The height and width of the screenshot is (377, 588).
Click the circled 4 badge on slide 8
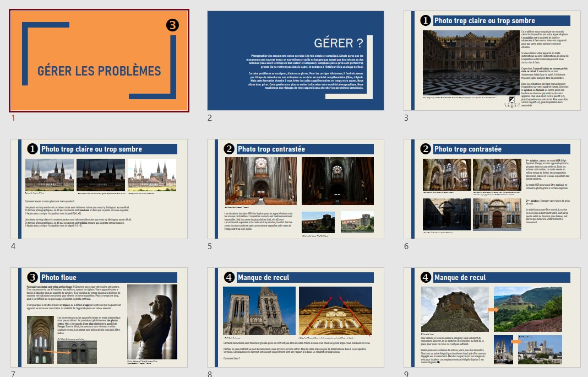229,277
